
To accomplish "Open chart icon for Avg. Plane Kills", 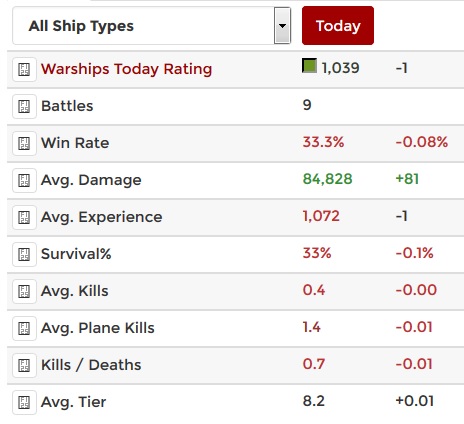I will (24, 329).
